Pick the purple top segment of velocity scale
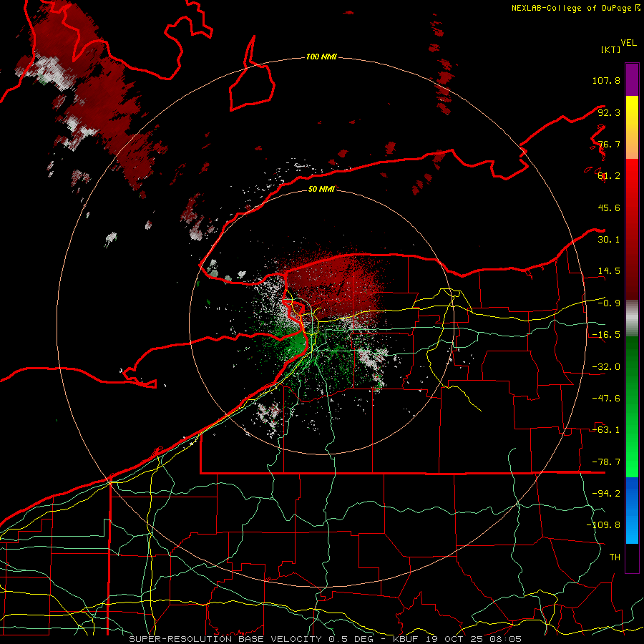Viewport: 644px width, 644px height. [632, 79]
